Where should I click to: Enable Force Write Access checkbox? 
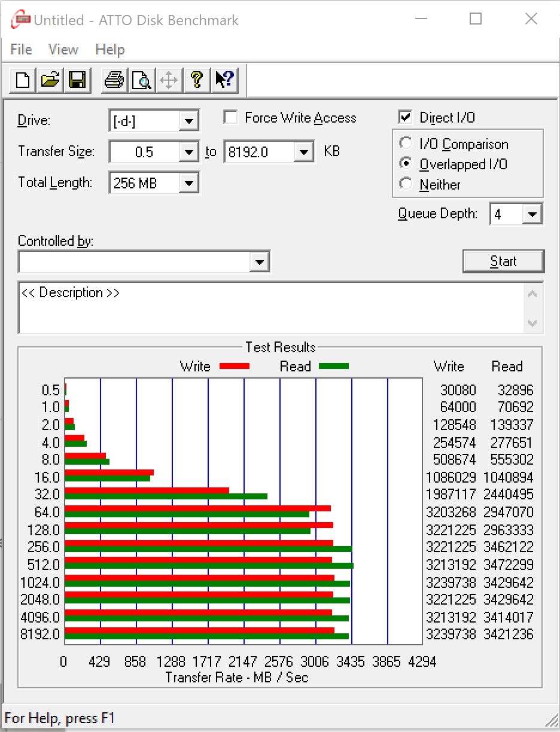click(230, 117)
